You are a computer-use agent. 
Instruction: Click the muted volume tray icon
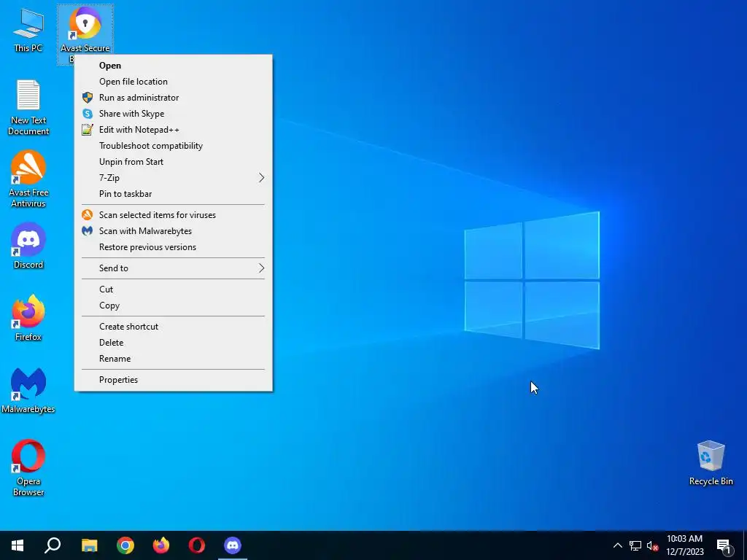coord(653,545)
